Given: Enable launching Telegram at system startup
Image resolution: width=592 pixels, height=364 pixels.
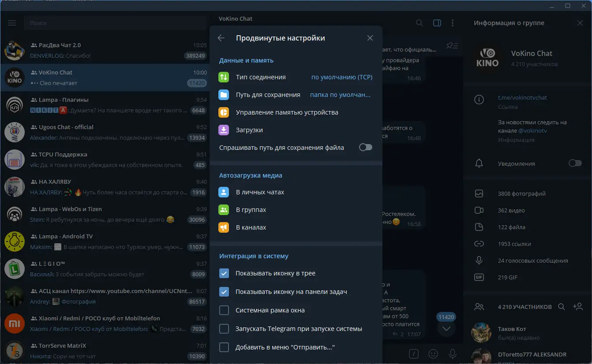Looking at the screenshot, I should click(x=224, y=329).
